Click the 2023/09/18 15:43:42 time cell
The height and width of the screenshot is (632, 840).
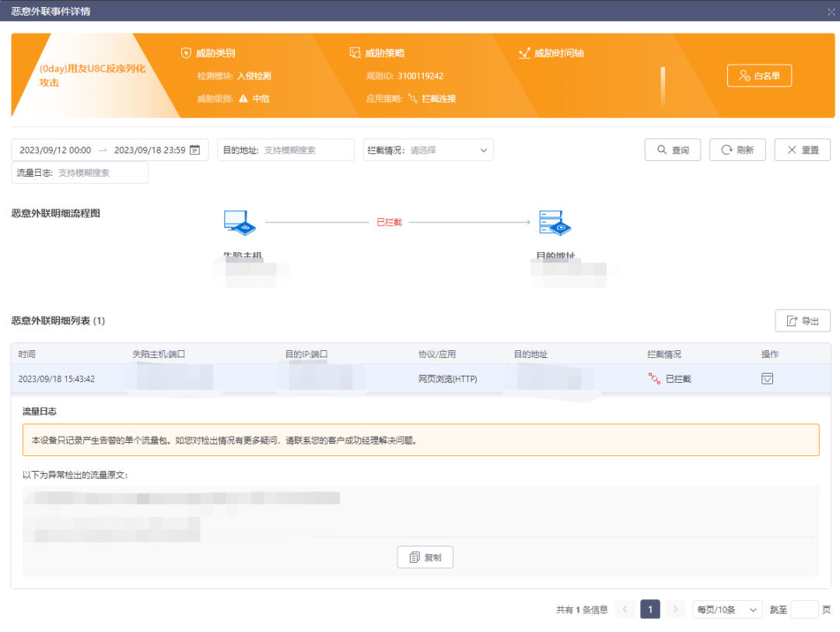click(x=57, y=379)
